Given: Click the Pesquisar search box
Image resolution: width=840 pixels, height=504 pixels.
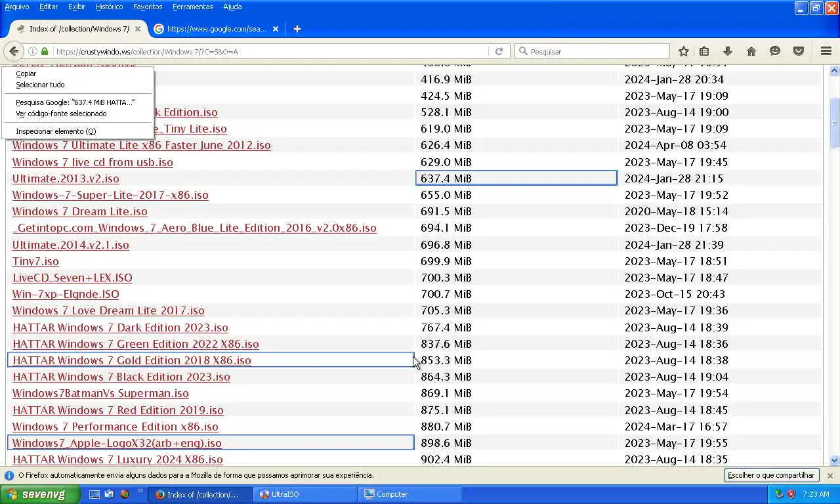Looking at the screenshot, I should click(x=593, y=51).
